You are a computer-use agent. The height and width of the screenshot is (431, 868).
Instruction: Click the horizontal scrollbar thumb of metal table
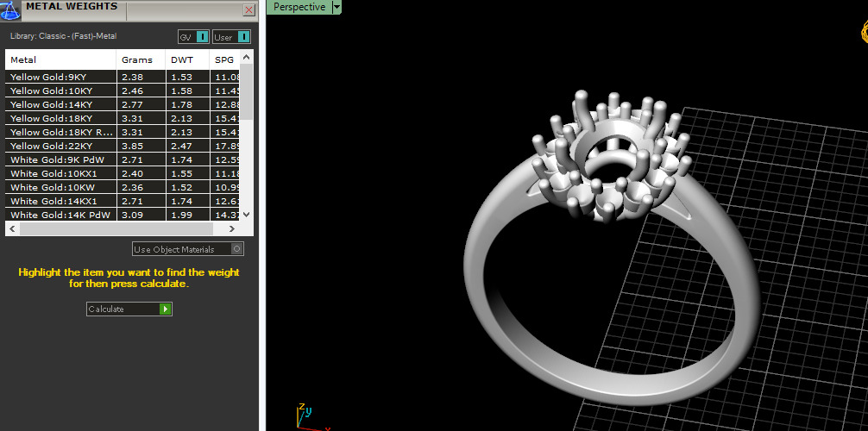coord(116,228)
